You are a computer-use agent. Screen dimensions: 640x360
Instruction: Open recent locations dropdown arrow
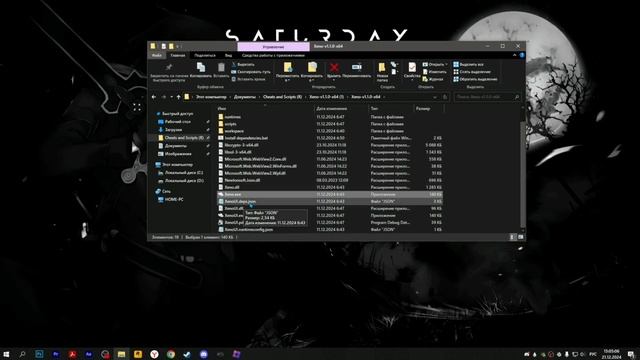(171, 97)
